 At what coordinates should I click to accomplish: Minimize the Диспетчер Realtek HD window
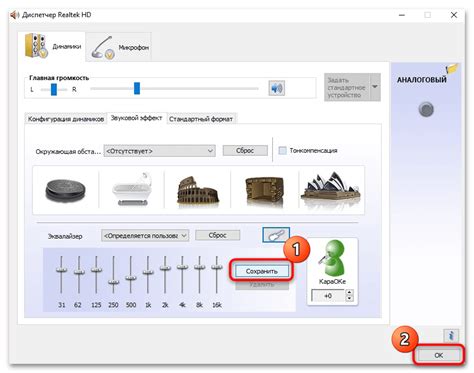(402, 15)
